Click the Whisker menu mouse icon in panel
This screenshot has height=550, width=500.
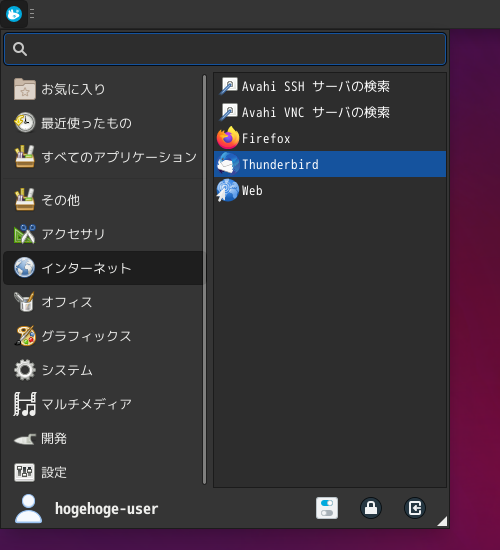pos(14,14)
